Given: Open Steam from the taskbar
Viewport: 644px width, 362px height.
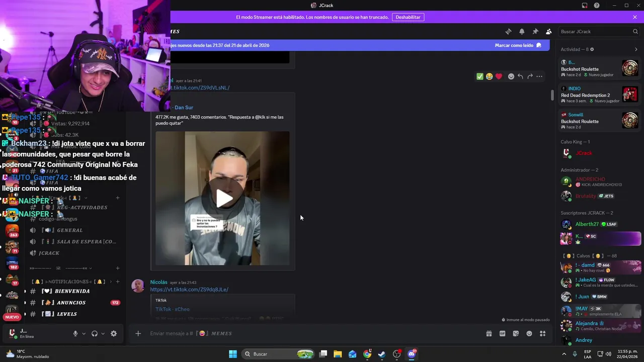Looking at the screenshot, I should click(x=382, y=354).
